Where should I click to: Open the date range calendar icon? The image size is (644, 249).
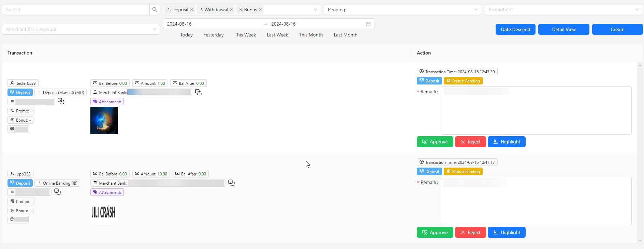pyautogui.click(x=368, y=24)
